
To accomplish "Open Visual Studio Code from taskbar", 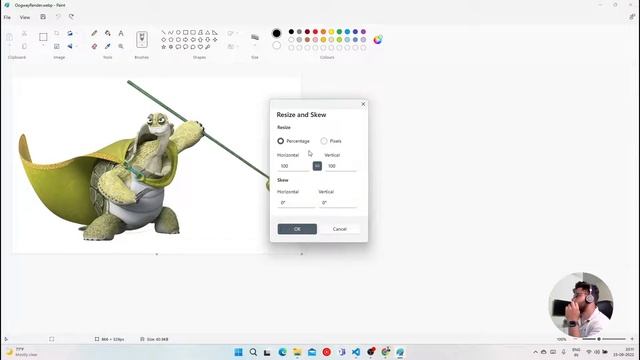I will point(356,352).
